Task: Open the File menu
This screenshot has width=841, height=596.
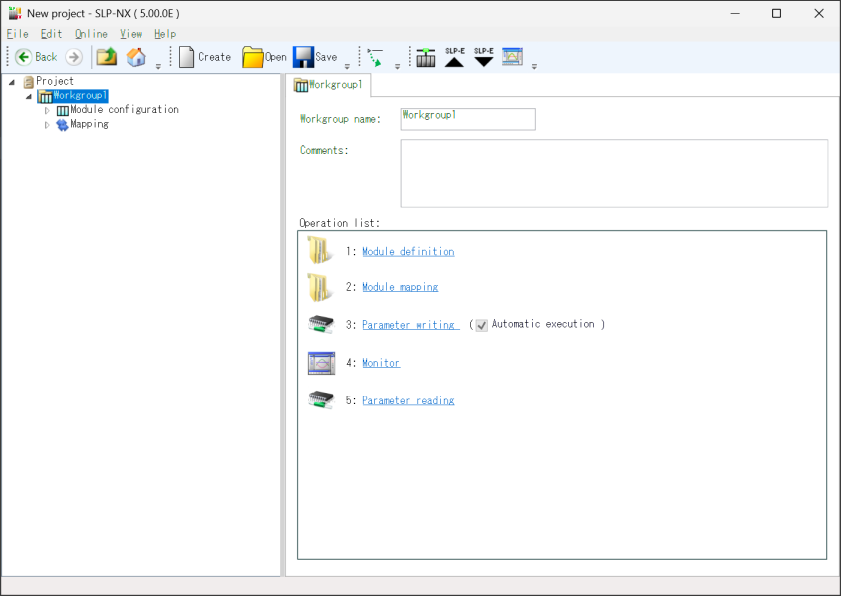Action: pyautogui.click(x=17, y=34)
